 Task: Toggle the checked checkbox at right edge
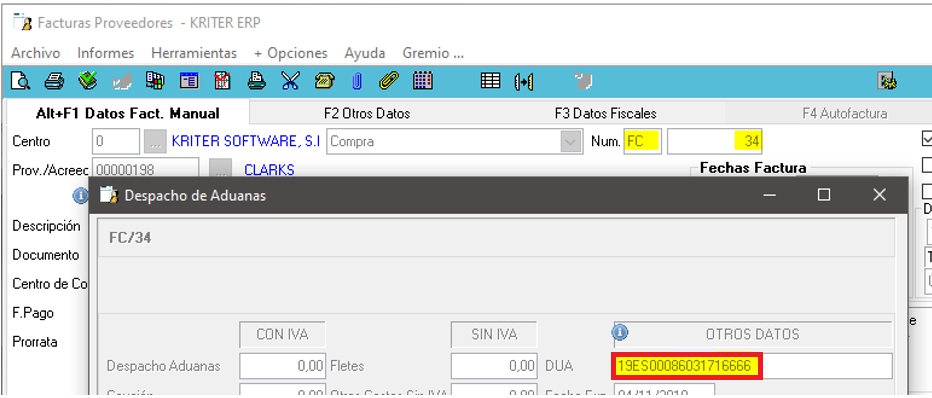pyautogui.click(x=926, y=139)
